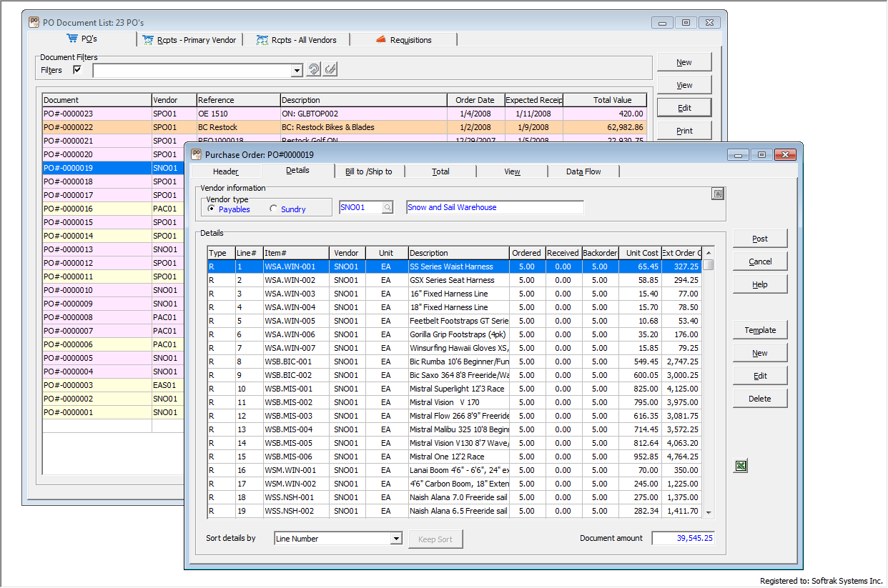Click the refresh filter arrow icon
Image resolution: width=888 pixels, height=588 pixels.
coord(313,70)
